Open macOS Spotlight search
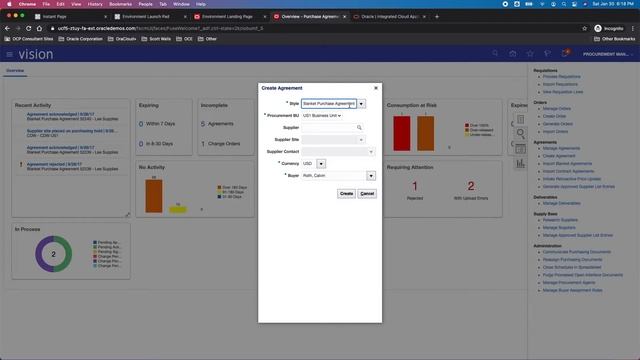The width and height of the screenshot is (640, 360). coord(564,4)
